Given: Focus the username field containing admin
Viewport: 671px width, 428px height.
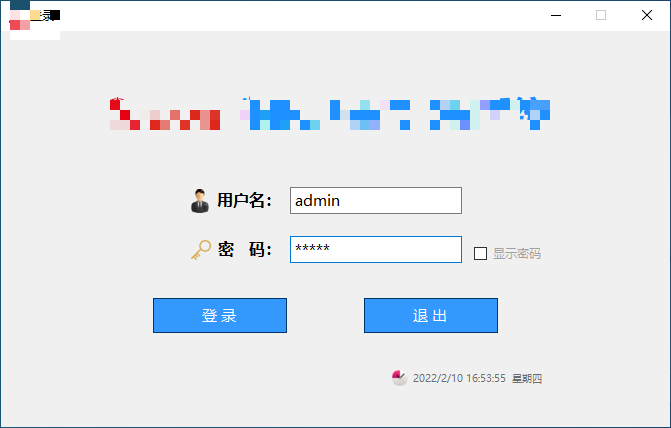Looking at the screenshot, I should (x=376, y=200).
